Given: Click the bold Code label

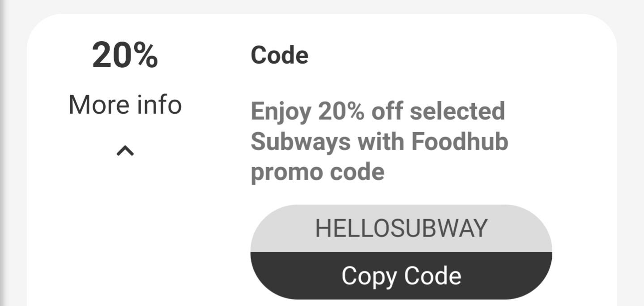Looking at the screenshot, I should tap(279, 55).
